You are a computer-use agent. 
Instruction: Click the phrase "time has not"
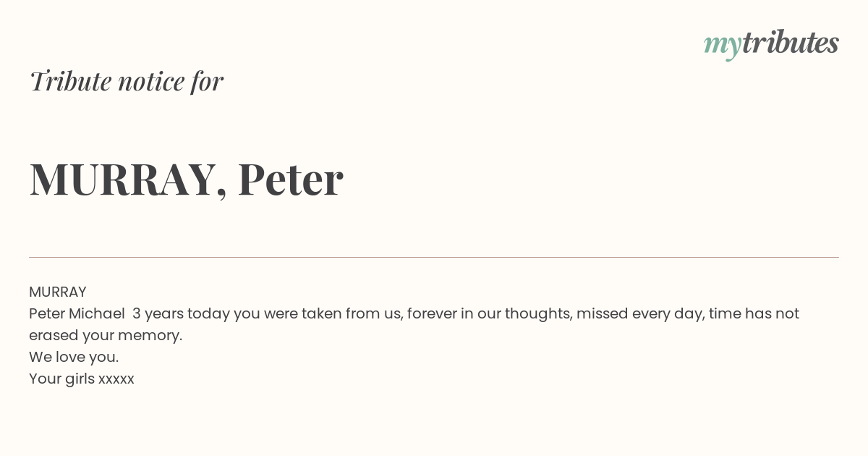(x=754, y=313)
